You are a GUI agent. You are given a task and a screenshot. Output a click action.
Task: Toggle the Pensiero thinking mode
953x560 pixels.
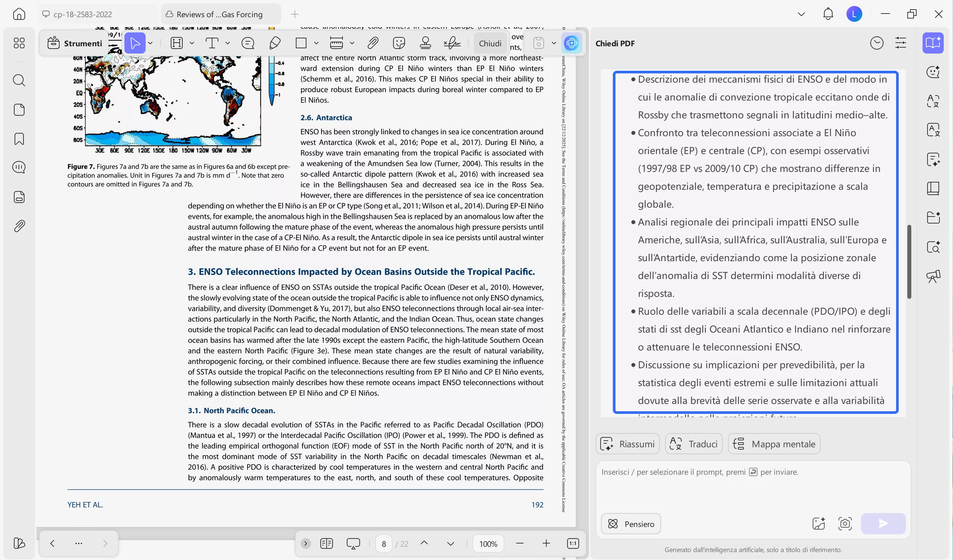click(x=630, y=524)
